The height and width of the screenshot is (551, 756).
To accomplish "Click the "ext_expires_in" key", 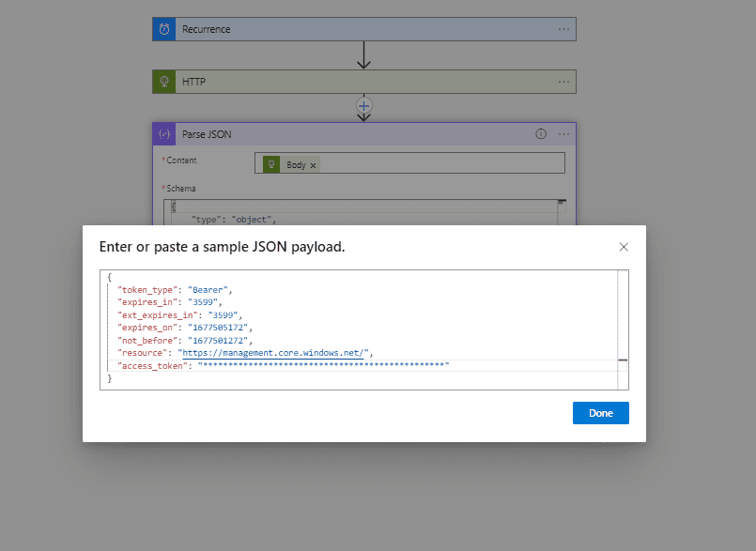I will [157, 315].
